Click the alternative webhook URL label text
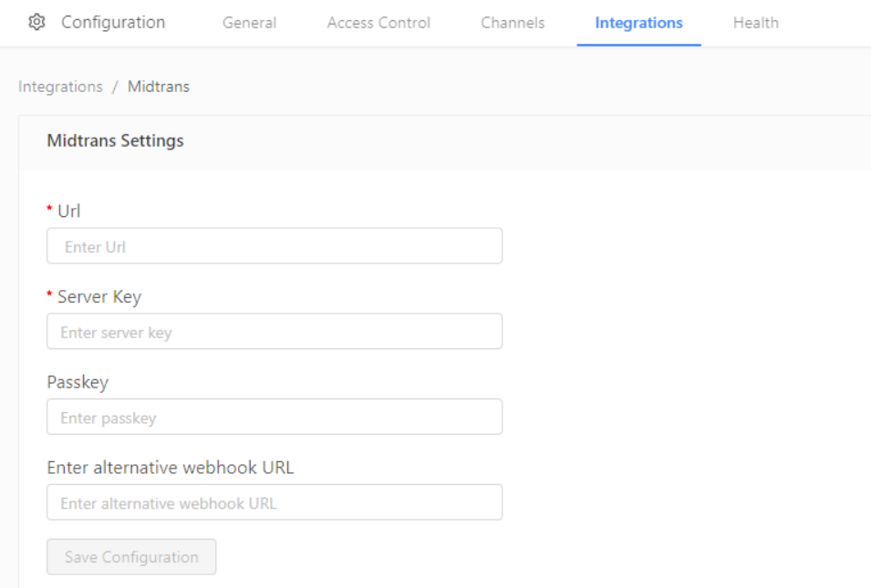This screenshot has width=871, height=588. 170,468
